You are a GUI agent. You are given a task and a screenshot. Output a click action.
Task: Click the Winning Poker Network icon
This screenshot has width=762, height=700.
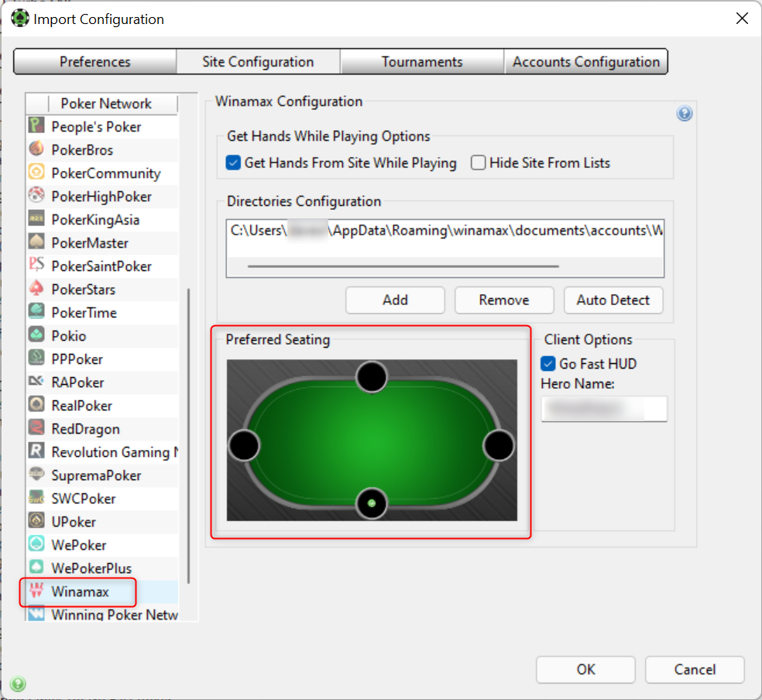click(36, 613)
